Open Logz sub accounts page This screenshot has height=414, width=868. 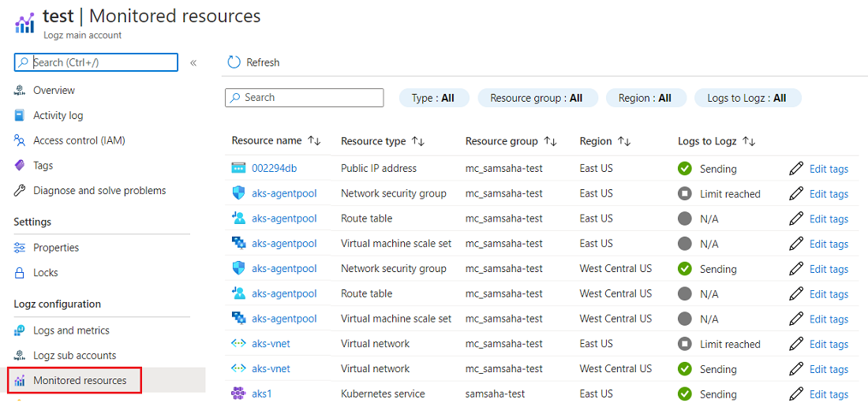coord(74,356)
